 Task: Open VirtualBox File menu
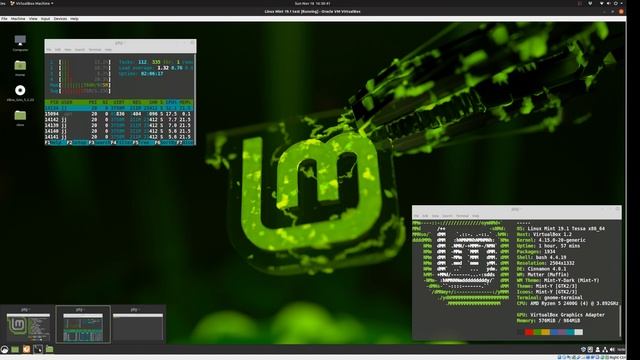[4, 19]
